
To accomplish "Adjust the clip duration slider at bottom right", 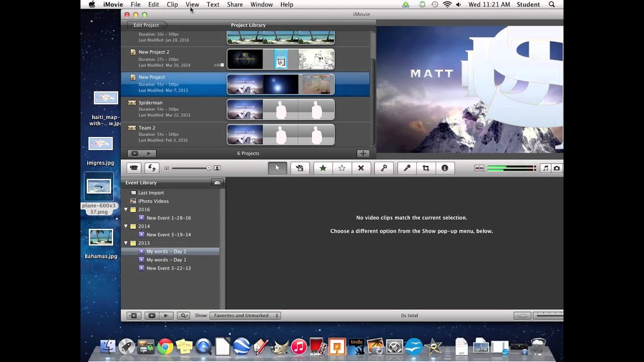I will (550, 316).
